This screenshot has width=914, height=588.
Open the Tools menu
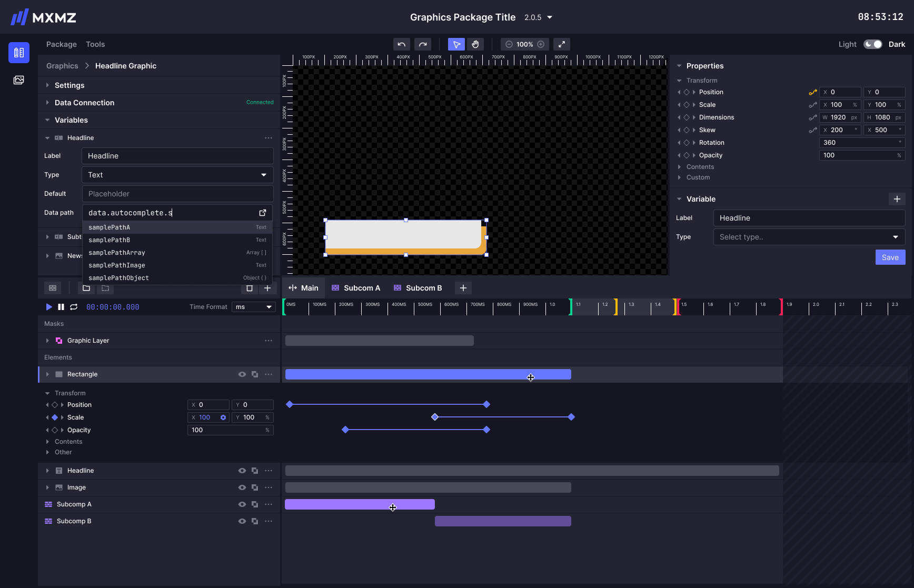95,44
